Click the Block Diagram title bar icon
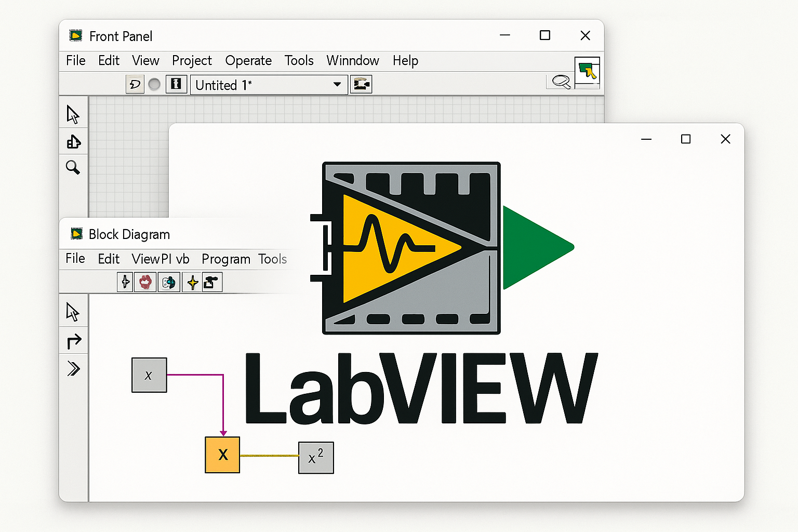The width and height of the screenshot is (798, 532). point(76,234)
